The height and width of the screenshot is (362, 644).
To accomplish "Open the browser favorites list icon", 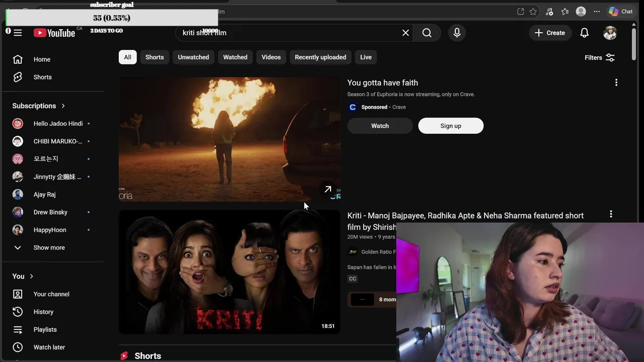I will coord(565,12).
